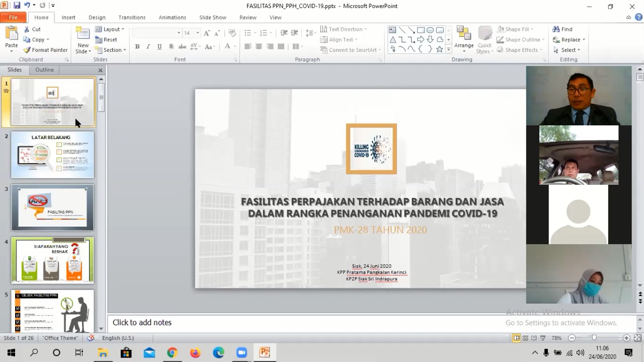Click the zoom in plus button
Viewport: 644px width, 362px height.
point(626,338)
